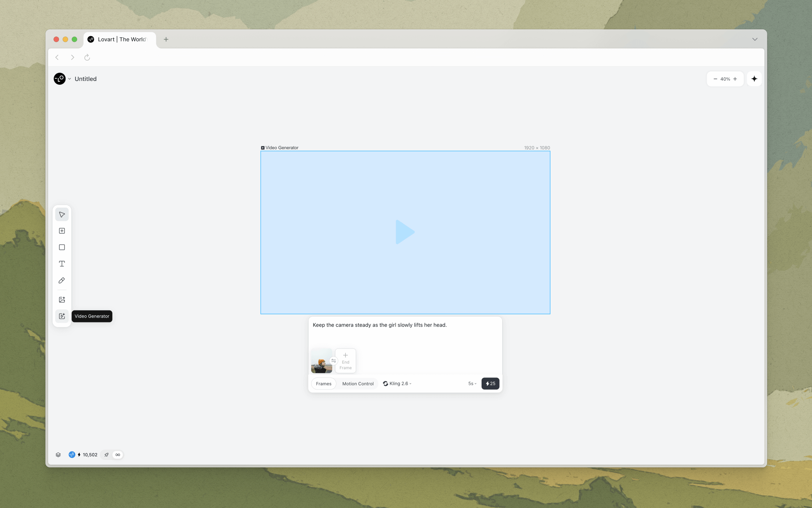Open the 40% zoom level value
The width and height of the screenshot is (812, 508).
coord(725,79)
